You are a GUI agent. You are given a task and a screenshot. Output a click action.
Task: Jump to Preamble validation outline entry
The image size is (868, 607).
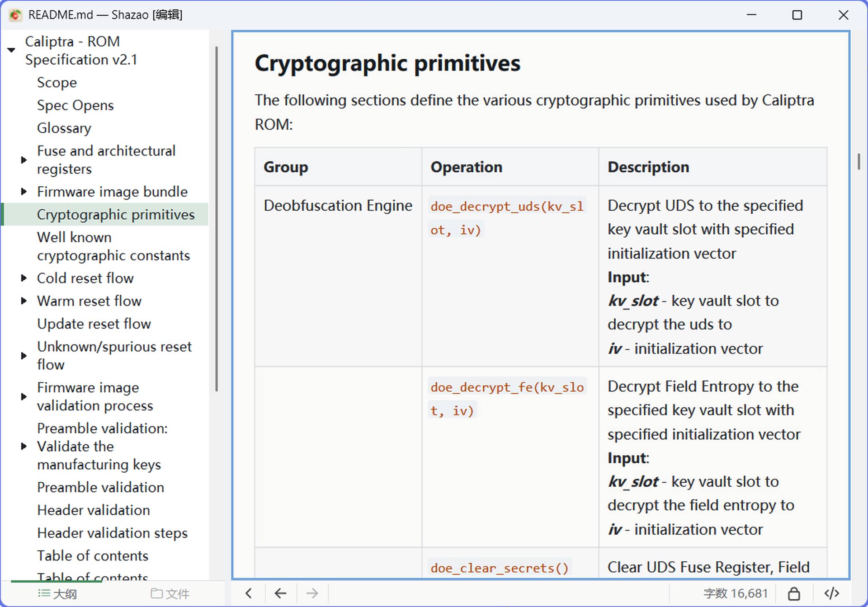pos(100,487)
